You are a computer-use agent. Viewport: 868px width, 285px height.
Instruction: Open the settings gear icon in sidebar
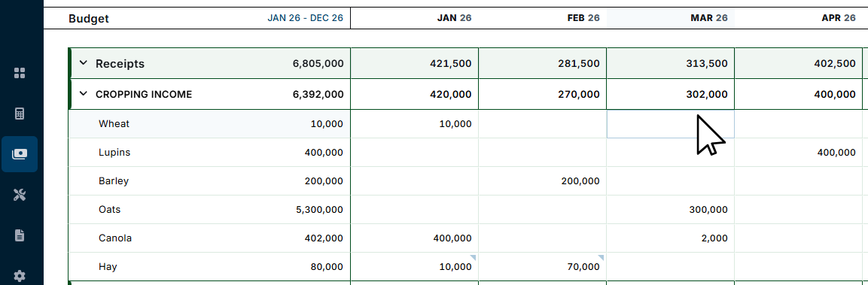[x=20, y=275]
